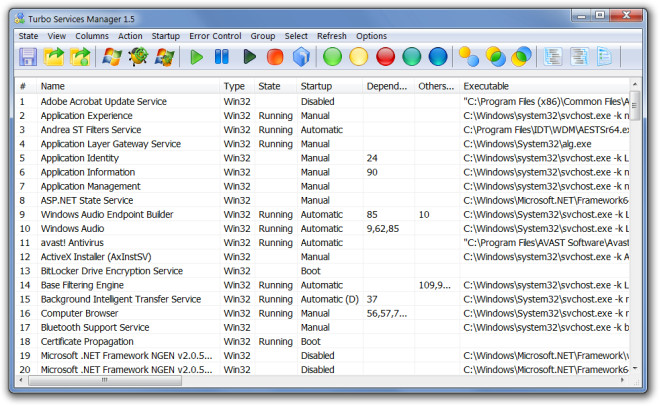Click the document page toolbar icon

[x=604, y=57]
